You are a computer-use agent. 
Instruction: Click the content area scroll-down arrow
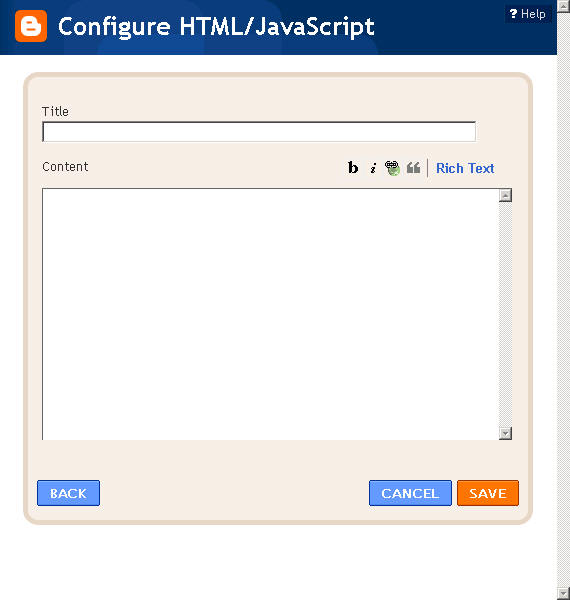click(x=505, y=433)
